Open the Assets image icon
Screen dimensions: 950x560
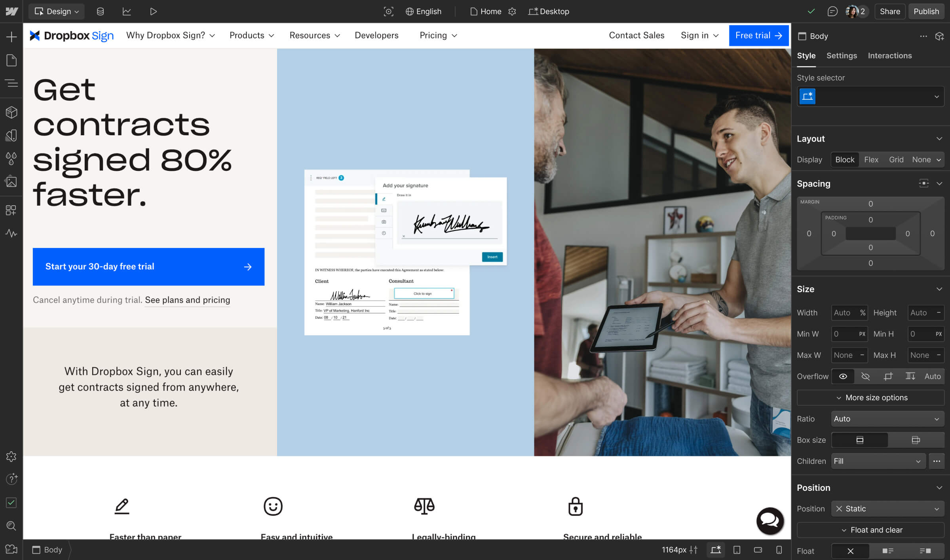11,182
